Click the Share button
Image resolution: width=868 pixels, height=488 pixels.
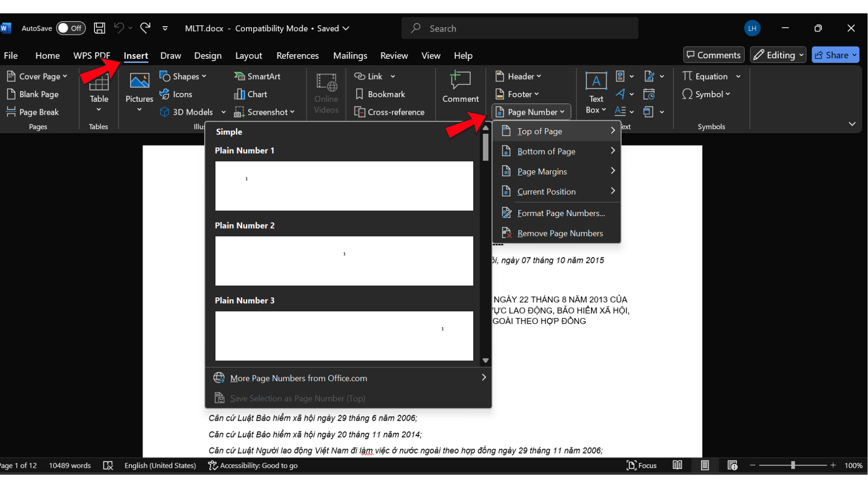(835, 55)
